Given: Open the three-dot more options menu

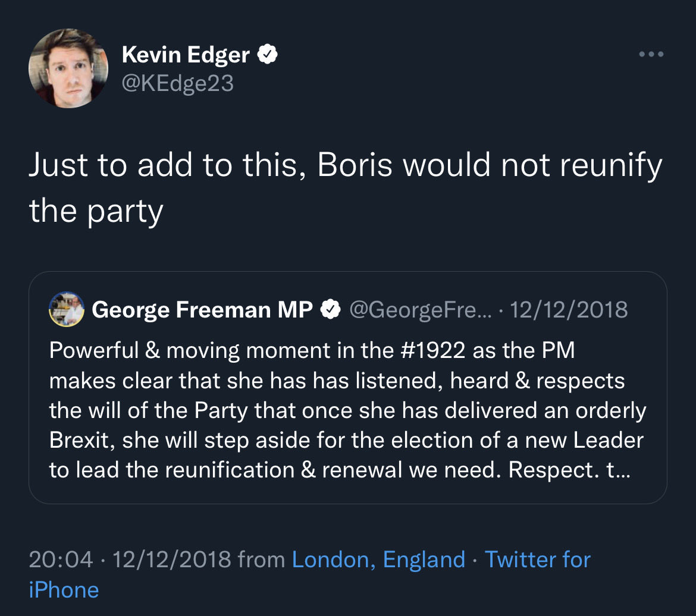Looking at the screenshot, I should click(651, 55).
